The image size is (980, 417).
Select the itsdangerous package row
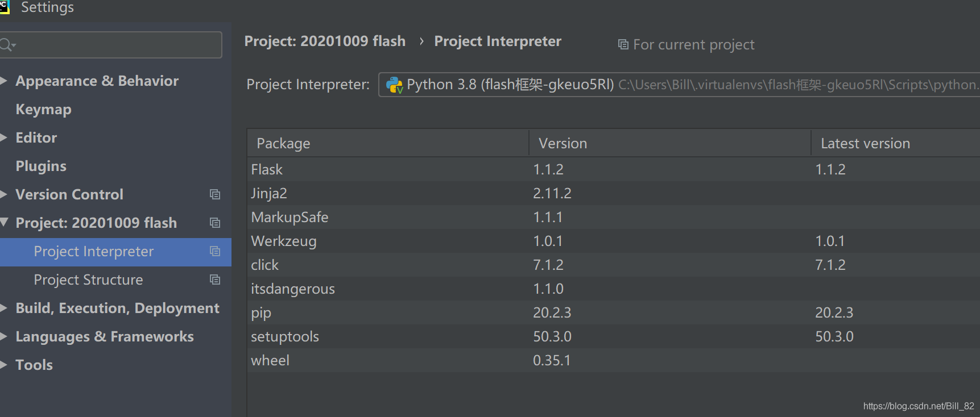tap(614, 289)
